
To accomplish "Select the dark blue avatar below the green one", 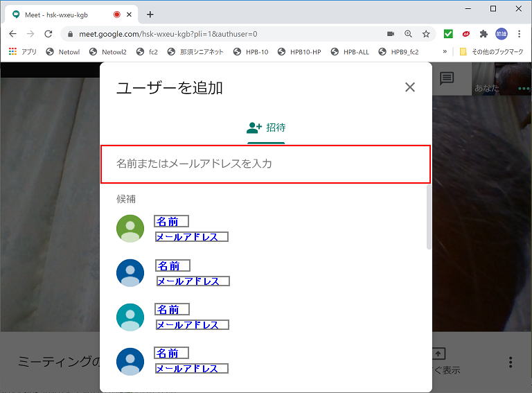I will tap(130, 273).
